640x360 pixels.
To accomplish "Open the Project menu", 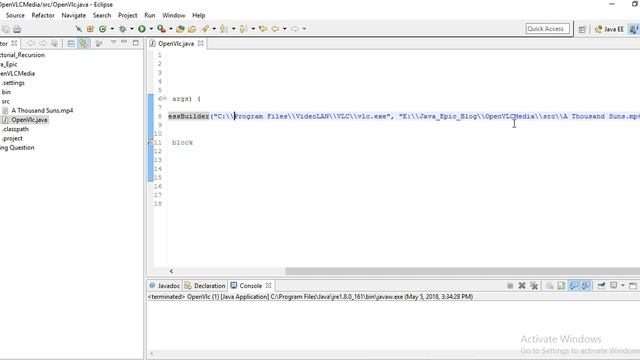I will (127, 15).
